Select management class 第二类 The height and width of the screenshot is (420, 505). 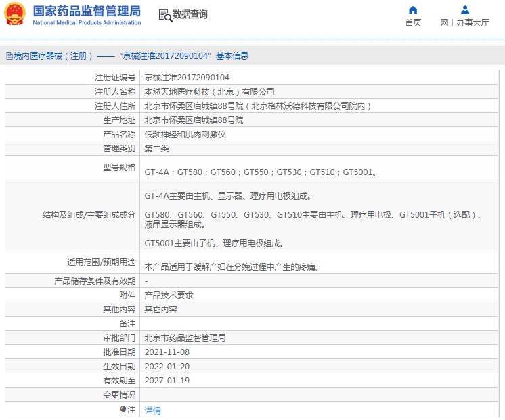(x=157, y=148)
